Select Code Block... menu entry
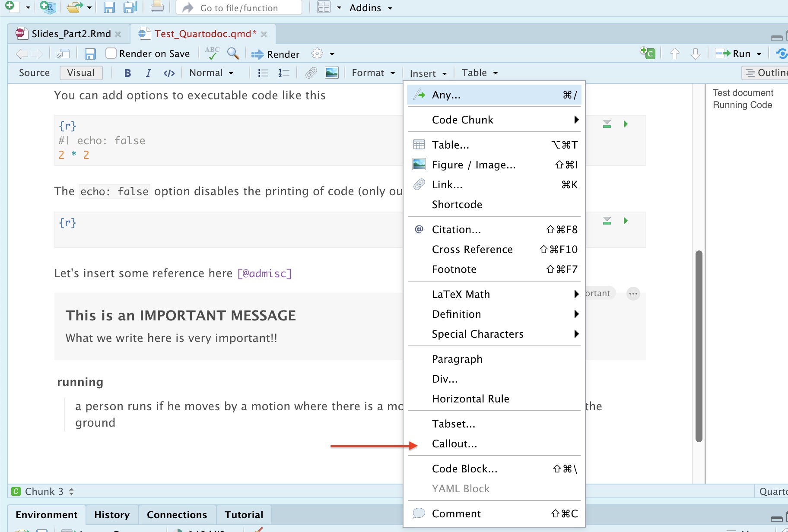The height and width of the screenshot is (532, 788). coord(494,469)
